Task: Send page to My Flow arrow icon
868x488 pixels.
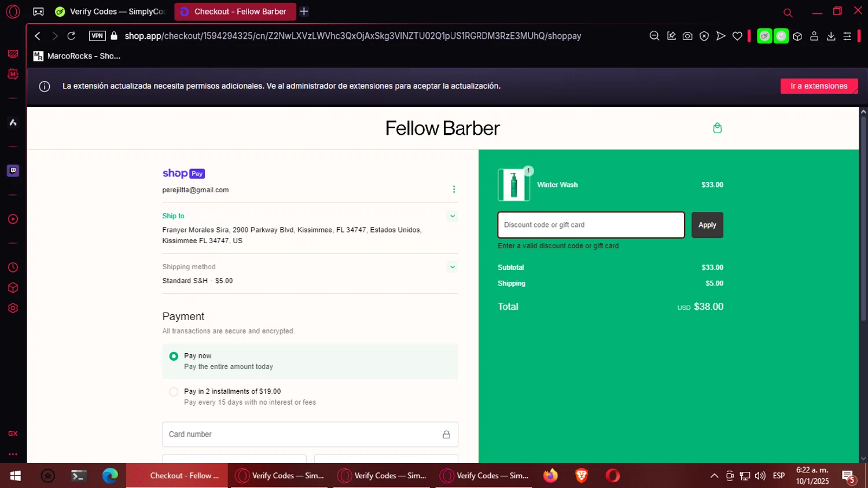Action: (721, 36)
